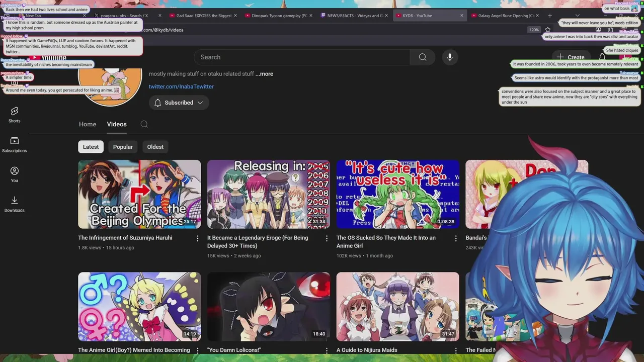The image size is (644, 362).
Task: Open options menu for OS Sucked video
Action: point(456,238)
